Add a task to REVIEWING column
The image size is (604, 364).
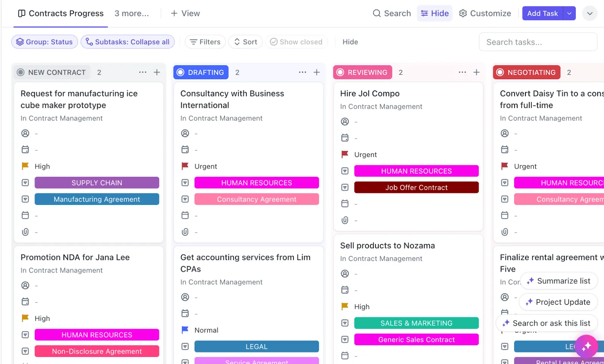tap(477, 72)
